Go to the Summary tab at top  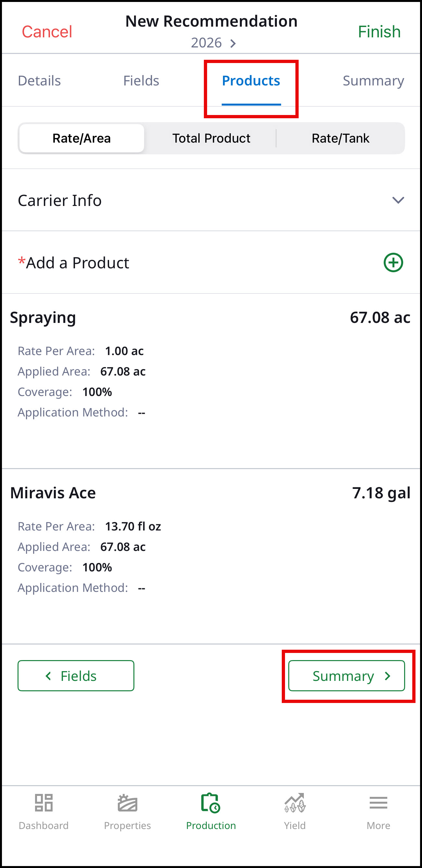373,81
